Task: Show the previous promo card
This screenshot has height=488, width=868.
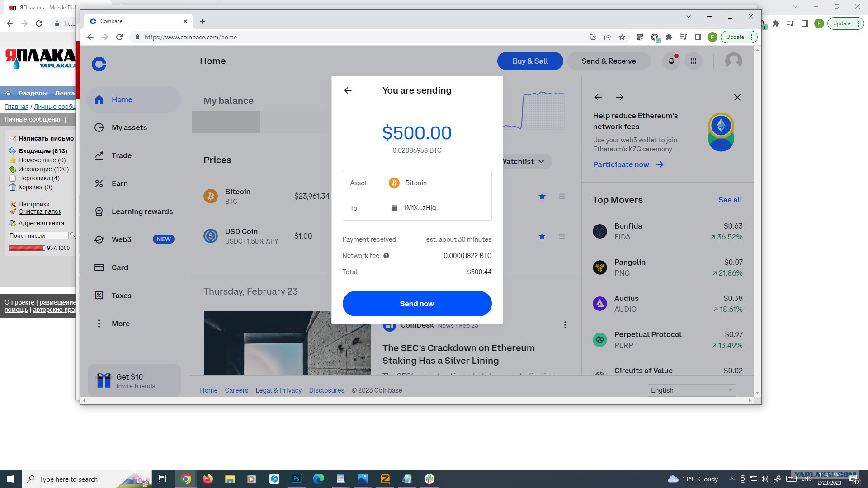Action: [x=598, y=97]
